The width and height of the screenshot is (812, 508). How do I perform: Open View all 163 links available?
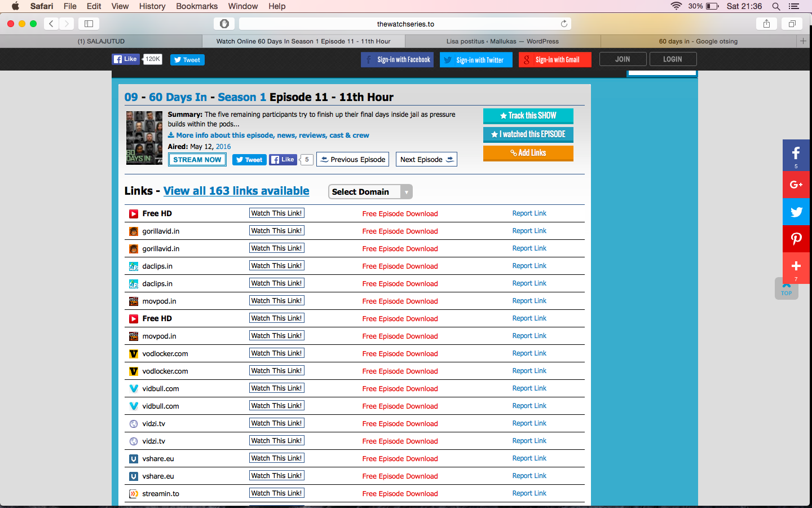coord(236,191)
